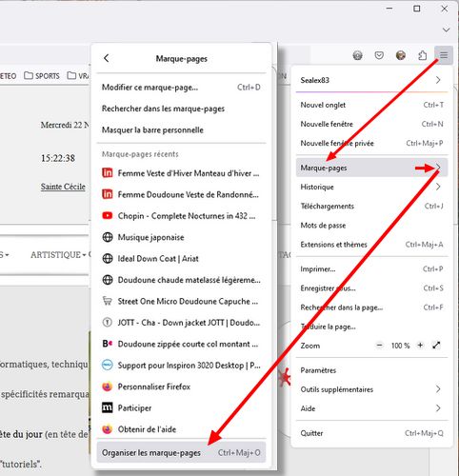Open Support pour Inspiron 3020 bookmark
The image size is (459, 476).
click(181, 366)
